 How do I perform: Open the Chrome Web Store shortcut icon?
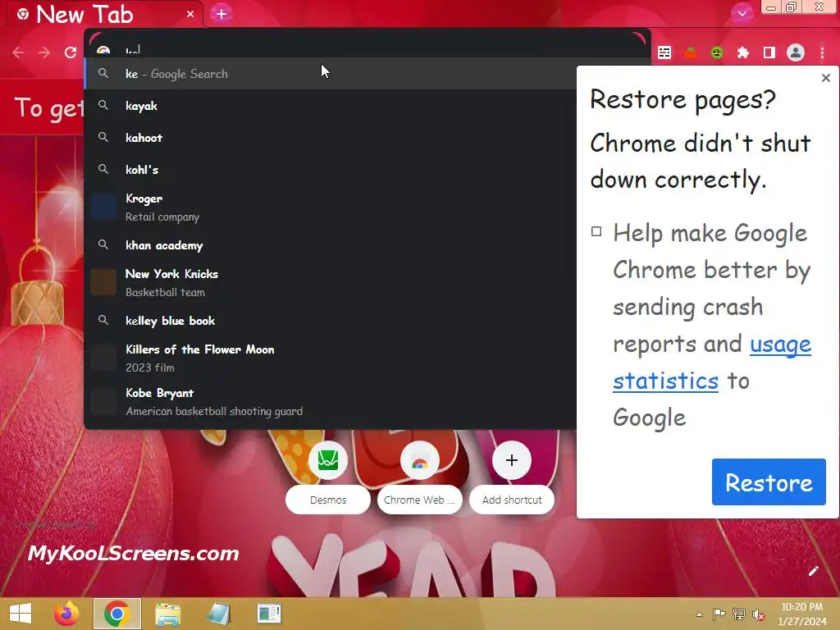419,460
